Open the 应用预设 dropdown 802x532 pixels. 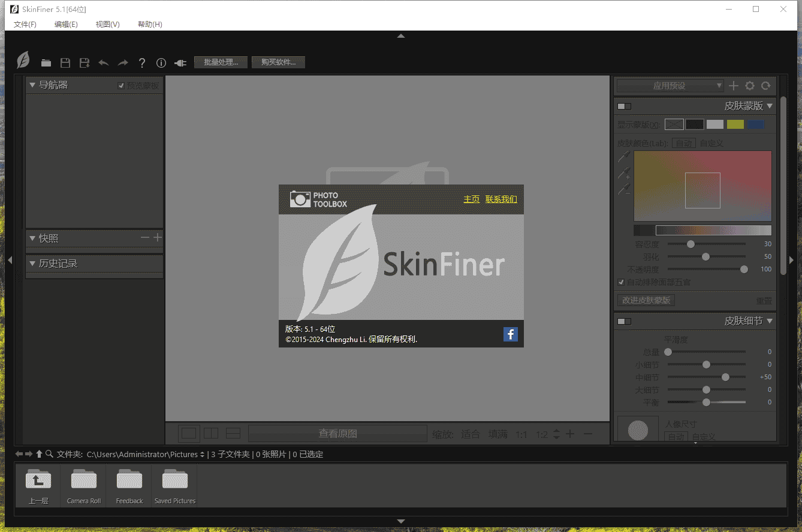tap(670, 86)
